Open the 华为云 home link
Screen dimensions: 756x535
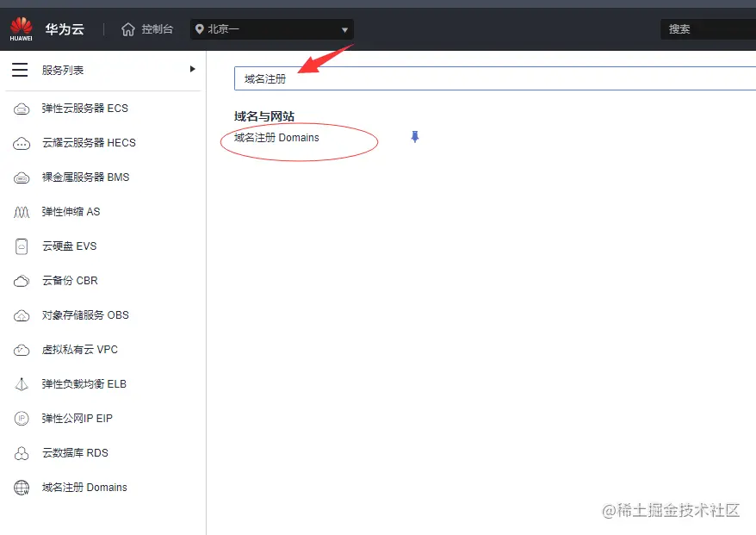[x=65, y=29]
